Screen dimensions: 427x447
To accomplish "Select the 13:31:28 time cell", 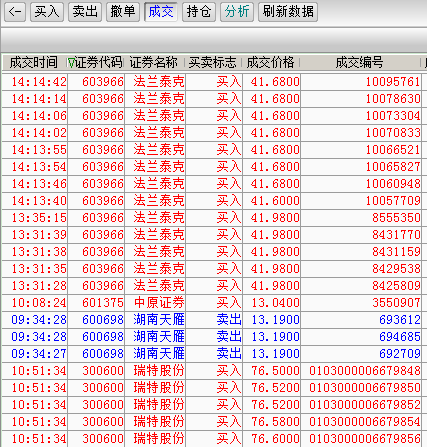I will [x=39, y=286].
